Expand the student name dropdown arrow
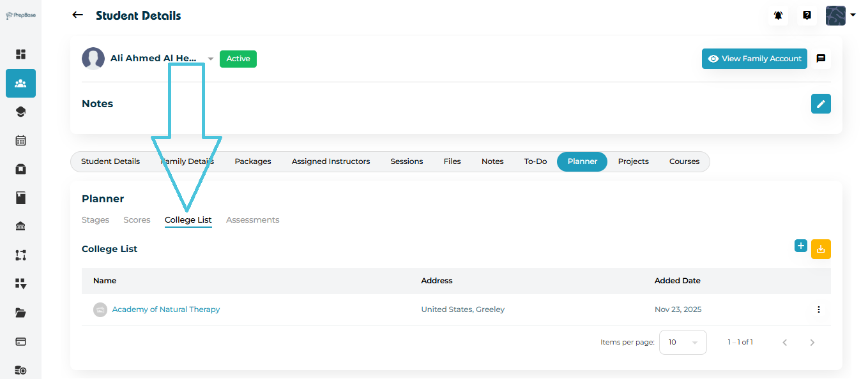 pyautogui.click(x=211, y=59)
